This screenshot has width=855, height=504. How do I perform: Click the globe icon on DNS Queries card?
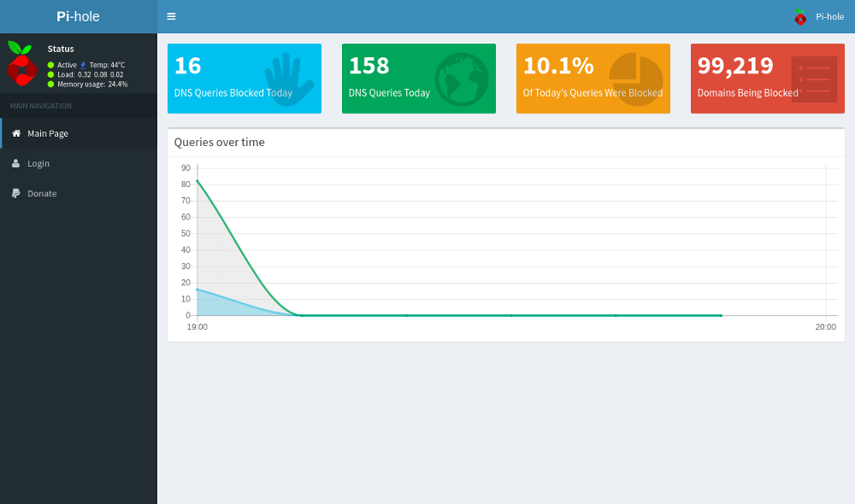point(462,79)
